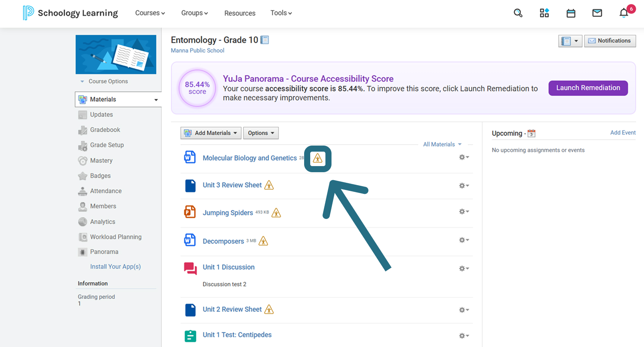Image resolution: width=644 pixels, height=347 pixels.
Task: Click accessibility icon beside Jumping Spiders
Action: (x=276, y=213)
